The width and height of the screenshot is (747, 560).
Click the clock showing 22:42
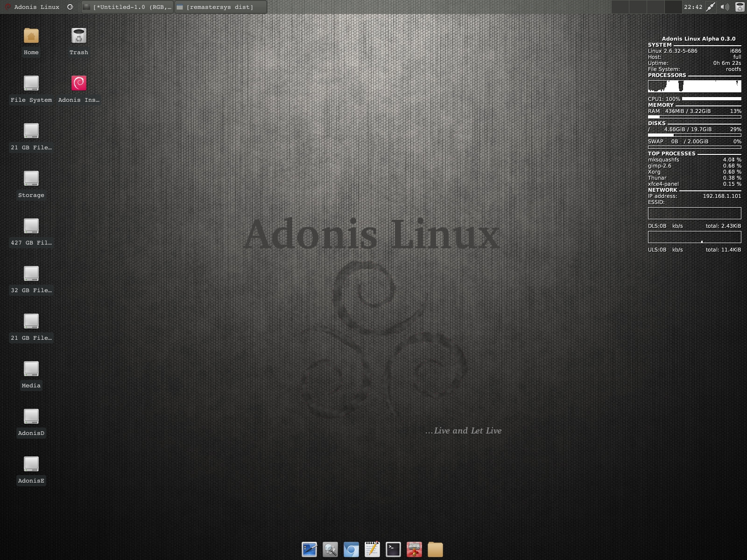point(693,7)
